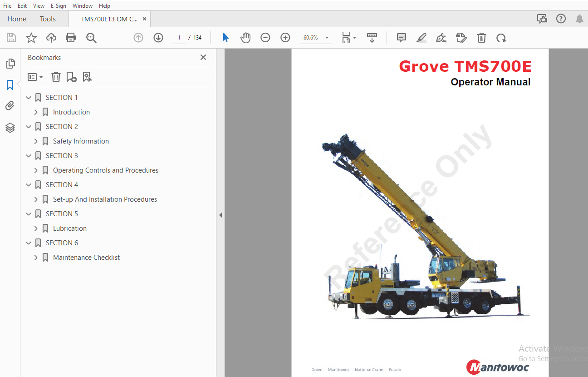Open the edit/stamp page tool
The height and width of the screenshot is (377, 588).
[x=461, y=38]
